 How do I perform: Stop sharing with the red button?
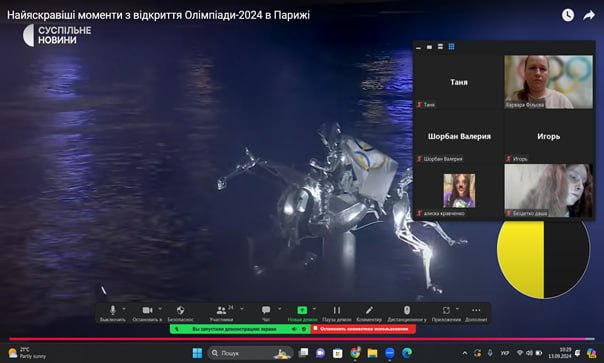pyautogui.click(x=363, y=329)
